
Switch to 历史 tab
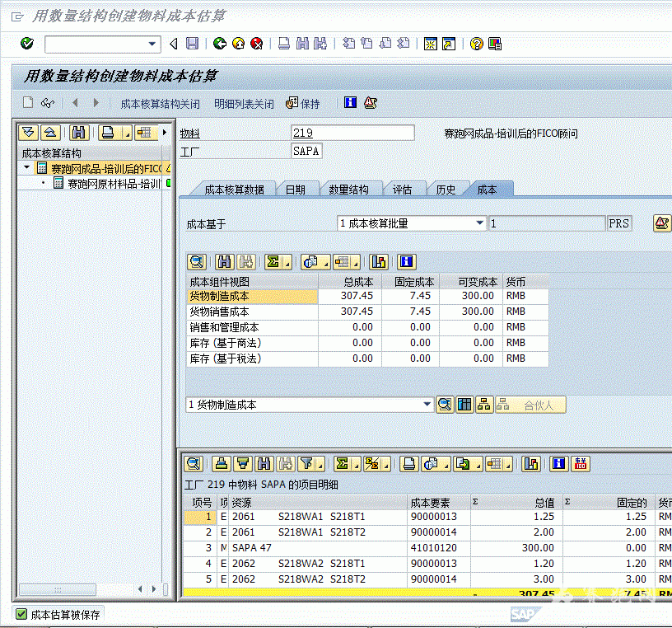point(446,190)
